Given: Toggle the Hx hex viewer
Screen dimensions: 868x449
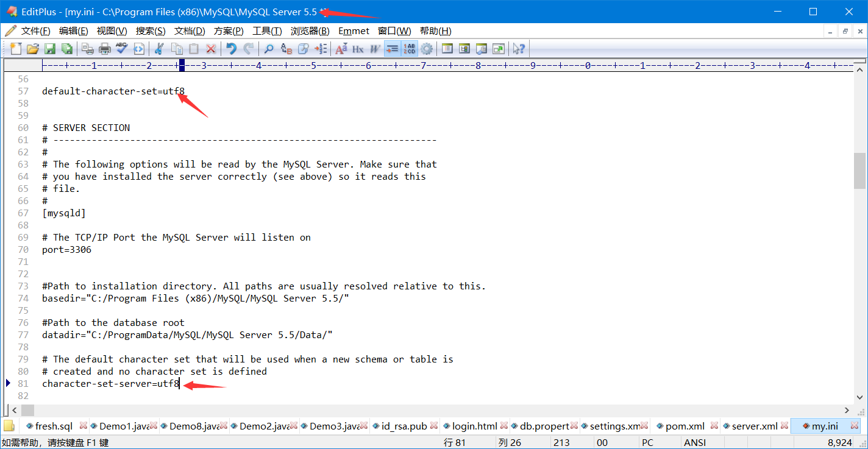Looking at the screenshot, I should (358, 49).
